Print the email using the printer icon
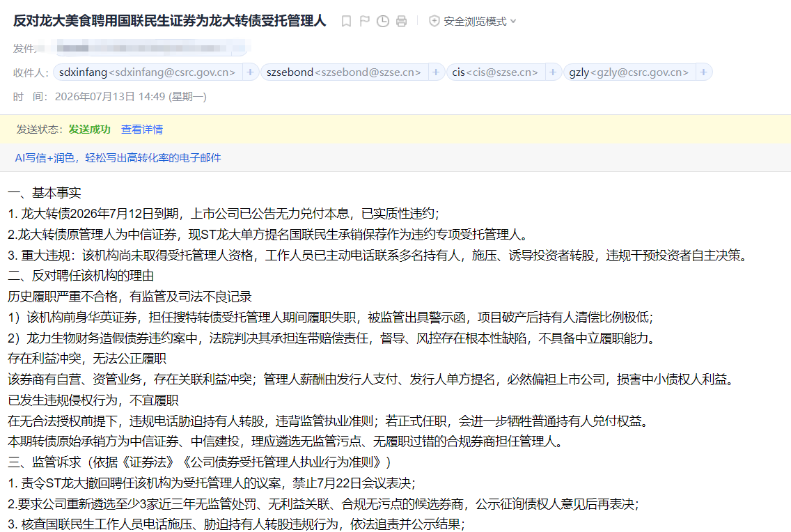Image resolution: width=791 pixels, height=532 pixels. tap(401, 21)
